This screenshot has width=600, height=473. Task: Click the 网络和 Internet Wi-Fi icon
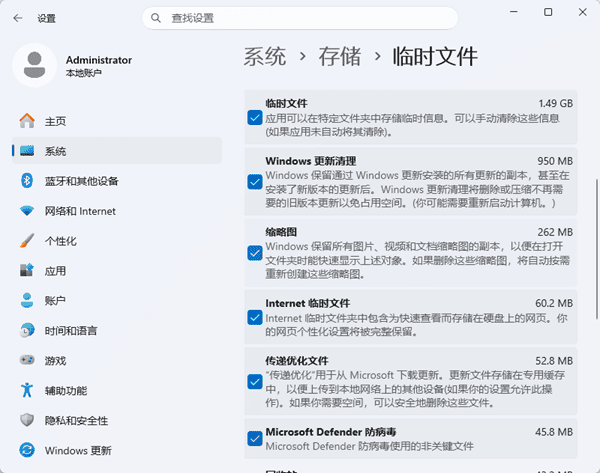click(27, 210)
